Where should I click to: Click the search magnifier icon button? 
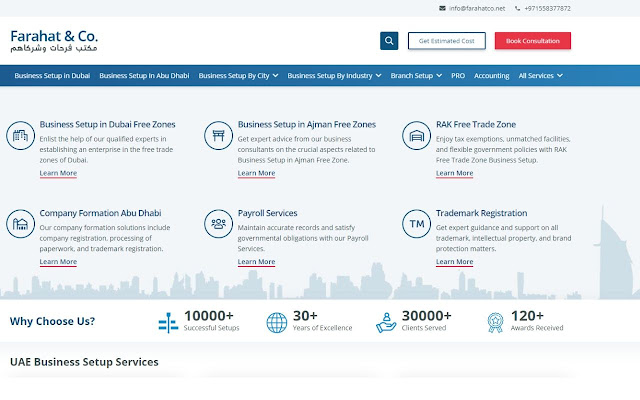point(389,41)
